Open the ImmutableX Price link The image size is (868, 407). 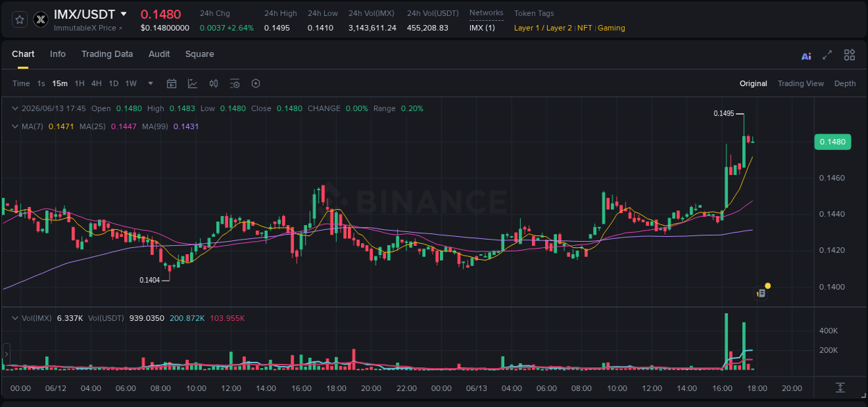(x=88, y=28)
